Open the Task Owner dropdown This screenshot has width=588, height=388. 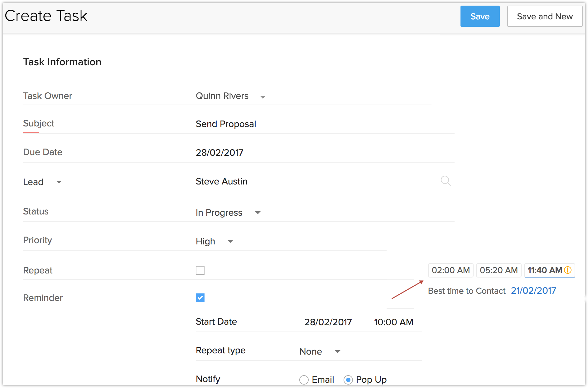[263, 97]
